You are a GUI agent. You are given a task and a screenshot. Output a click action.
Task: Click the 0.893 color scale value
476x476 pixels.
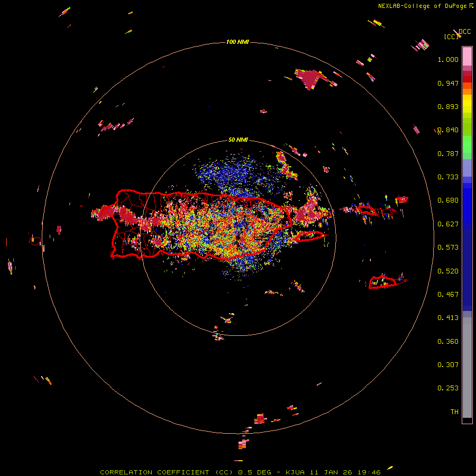point(448,106)
